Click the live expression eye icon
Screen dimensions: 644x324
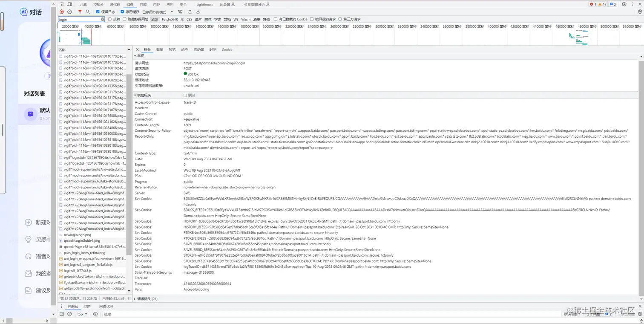tap(95, 314)
